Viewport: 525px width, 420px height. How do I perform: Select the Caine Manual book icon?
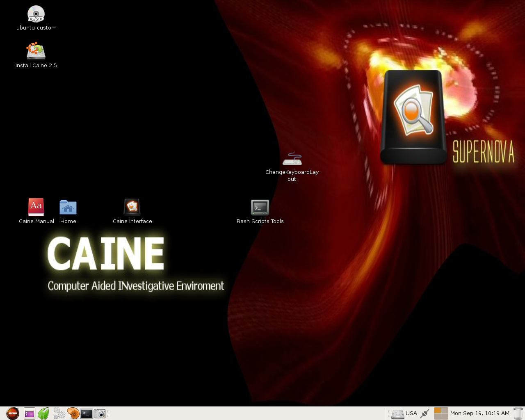(x=36, y=207)
